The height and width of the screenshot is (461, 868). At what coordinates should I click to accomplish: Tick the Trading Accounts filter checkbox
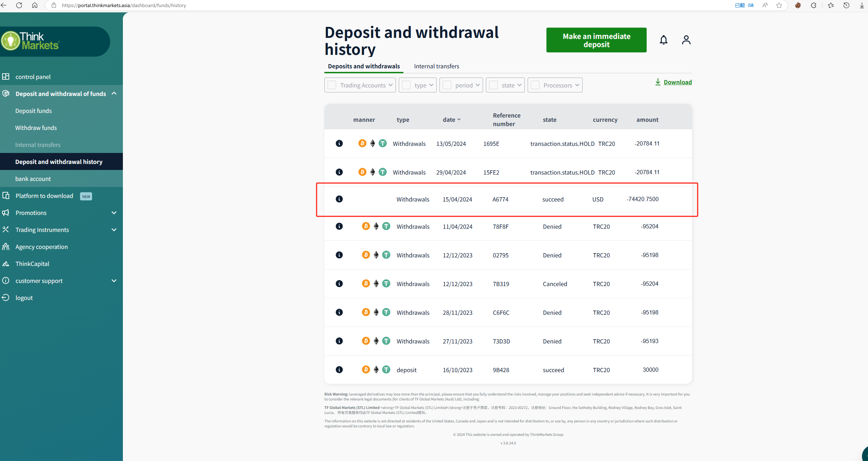332,85
